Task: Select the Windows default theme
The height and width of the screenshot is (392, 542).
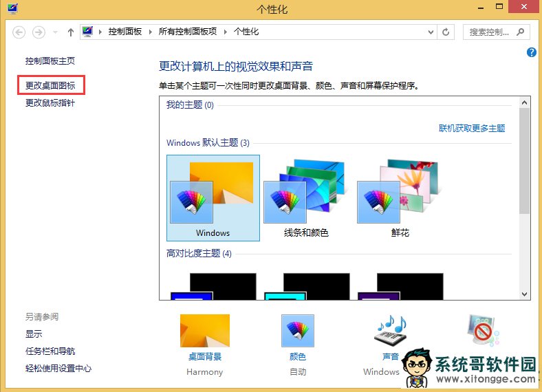Action: pyautogui.click(x=213, y=198)
